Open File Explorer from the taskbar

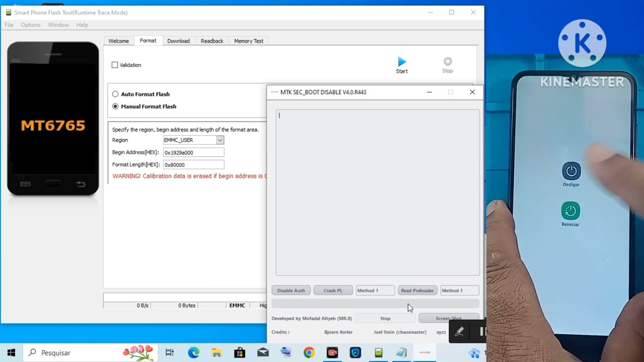(216, 353)
